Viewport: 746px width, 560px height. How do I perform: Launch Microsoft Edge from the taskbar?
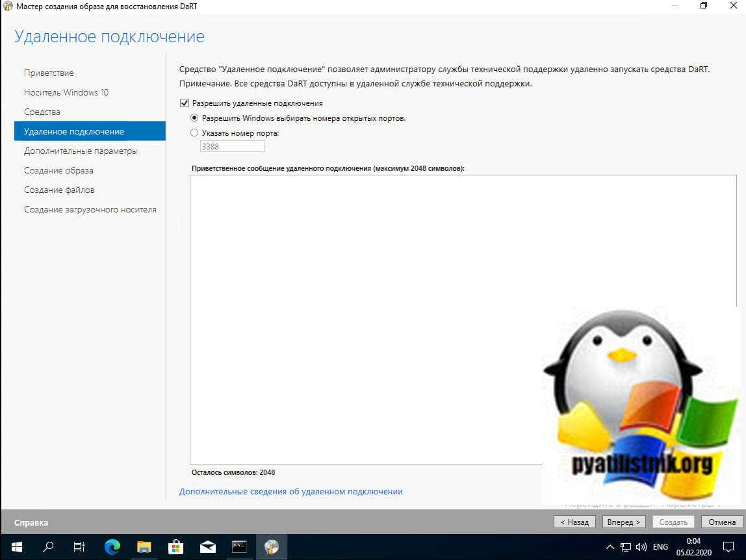pos(111,546)
